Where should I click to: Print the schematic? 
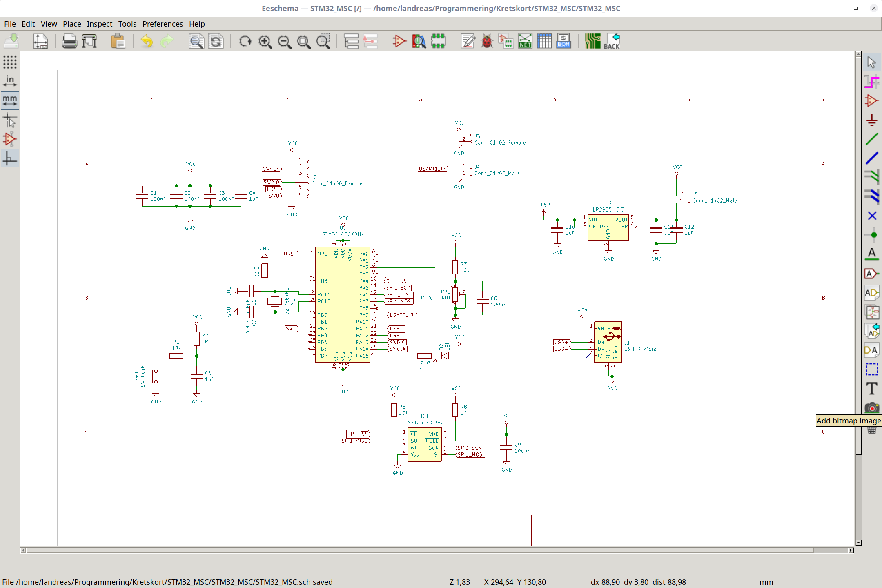pos(69,41)
